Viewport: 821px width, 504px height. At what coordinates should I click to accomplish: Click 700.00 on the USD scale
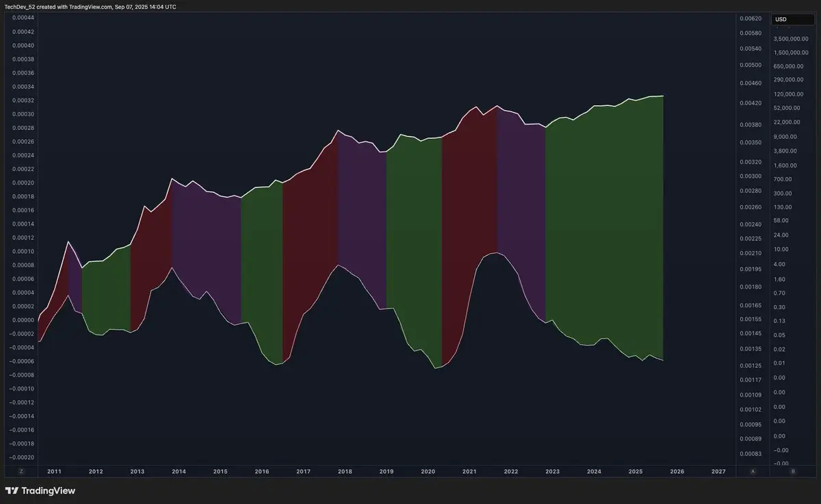(783, 179)
